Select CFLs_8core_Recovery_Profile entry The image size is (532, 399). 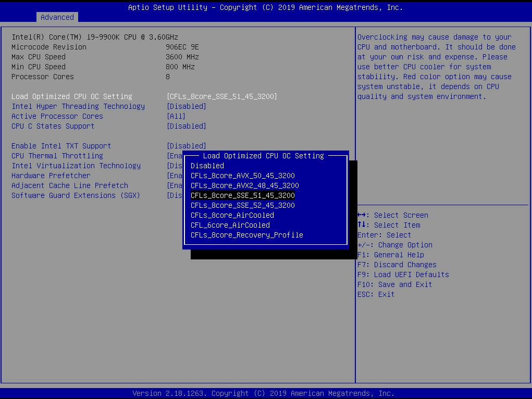tap(246, 235)
